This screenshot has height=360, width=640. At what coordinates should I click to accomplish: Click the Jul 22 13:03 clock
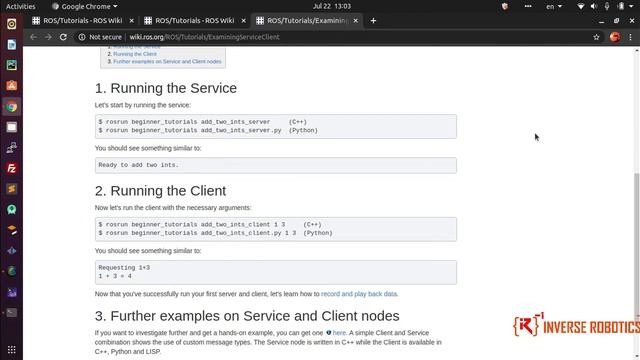tap(332, 6)
